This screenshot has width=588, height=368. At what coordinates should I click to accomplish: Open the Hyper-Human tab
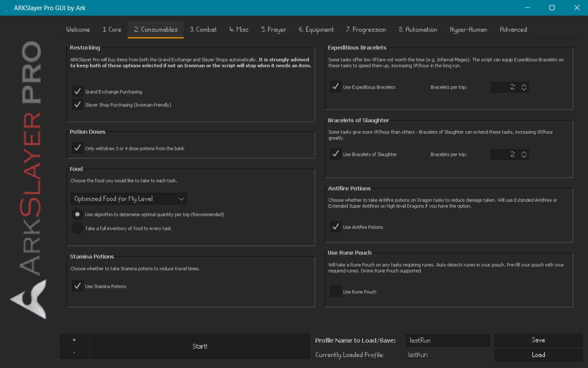469,29
